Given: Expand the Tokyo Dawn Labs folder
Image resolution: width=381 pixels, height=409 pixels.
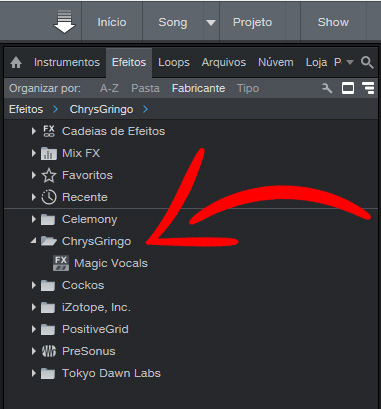Looking at the screenshot, I should coord(33,373).
